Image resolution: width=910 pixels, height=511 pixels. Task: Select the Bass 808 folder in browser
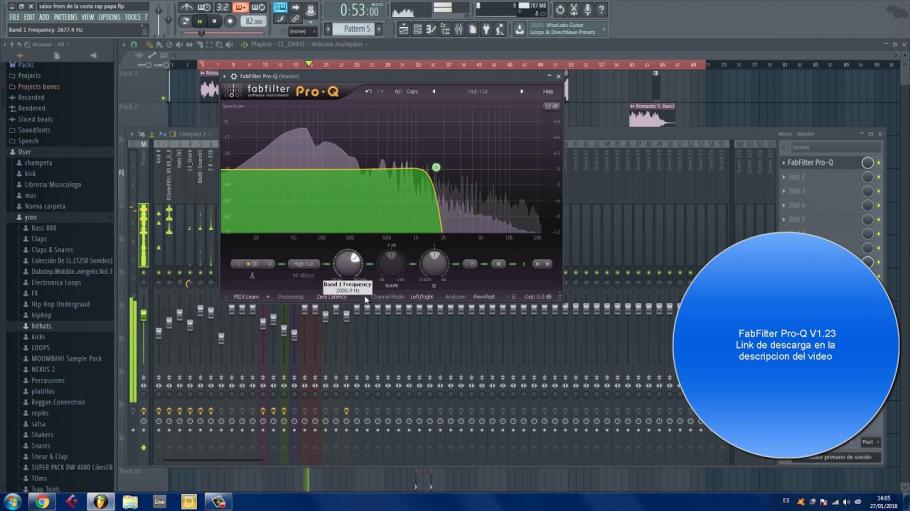point(44,228)
